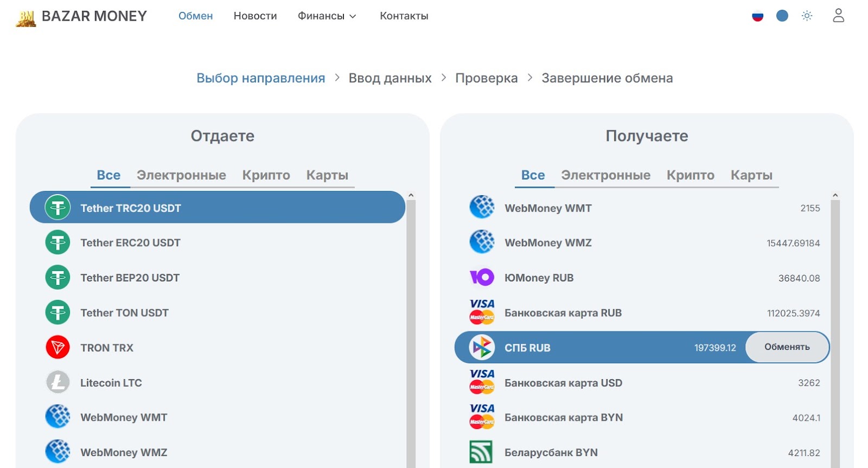Viewport: 868px width, 468px height.
Task: Choose Беларусбанк BYN to receive
Action: (x=642, y=452)
